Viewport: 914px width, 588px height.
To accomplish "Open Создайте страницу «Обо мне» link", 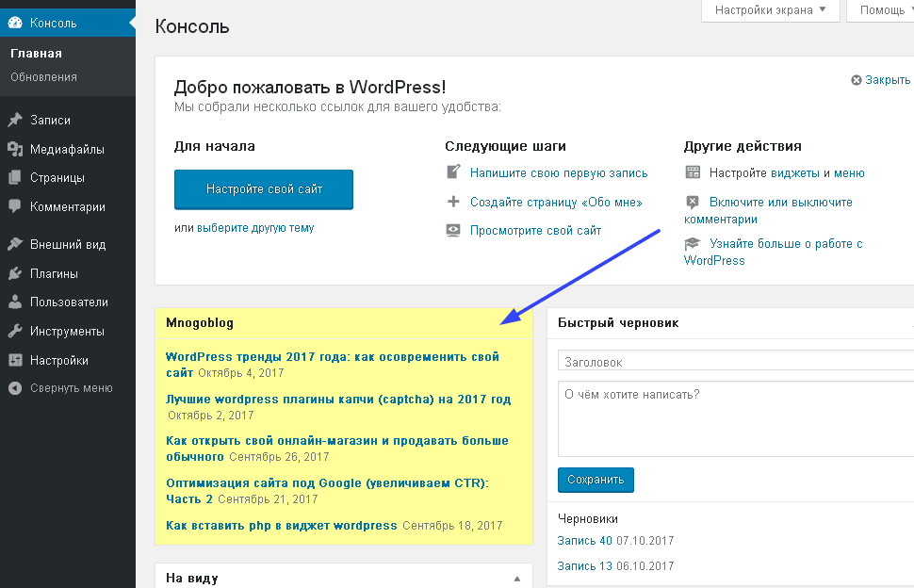I will coord(556,203).
